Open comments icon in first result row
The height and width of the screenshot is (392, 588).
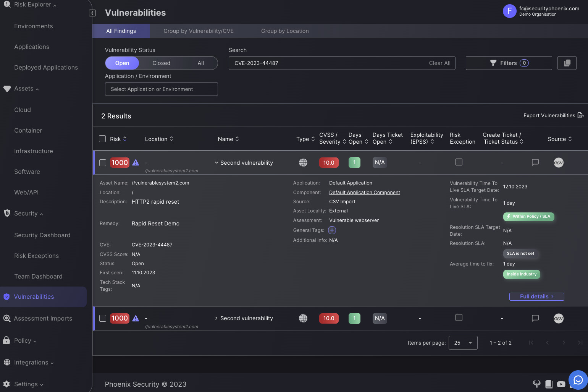pos(535,162)
